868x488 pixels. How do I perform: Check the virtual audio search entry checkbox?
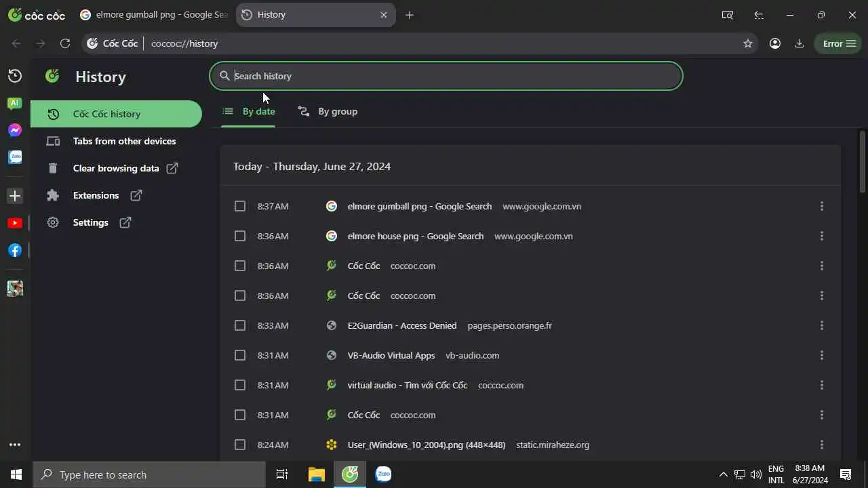click(x=240, y=385)
